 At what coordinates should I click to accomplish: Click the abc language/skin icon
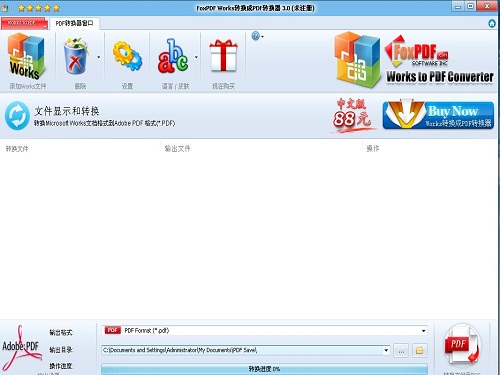pyautogui.click(x=173, y=56)
